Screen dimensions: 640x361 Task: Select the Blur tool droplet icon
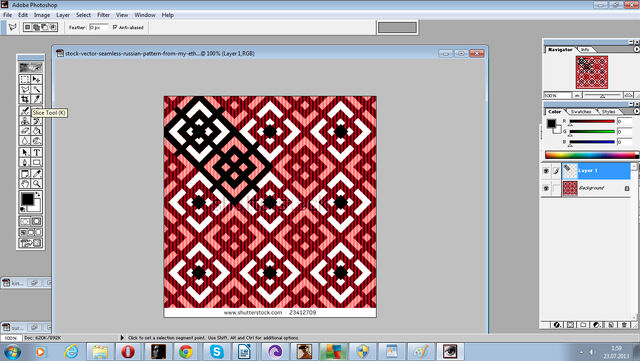[x=25, y=141]
